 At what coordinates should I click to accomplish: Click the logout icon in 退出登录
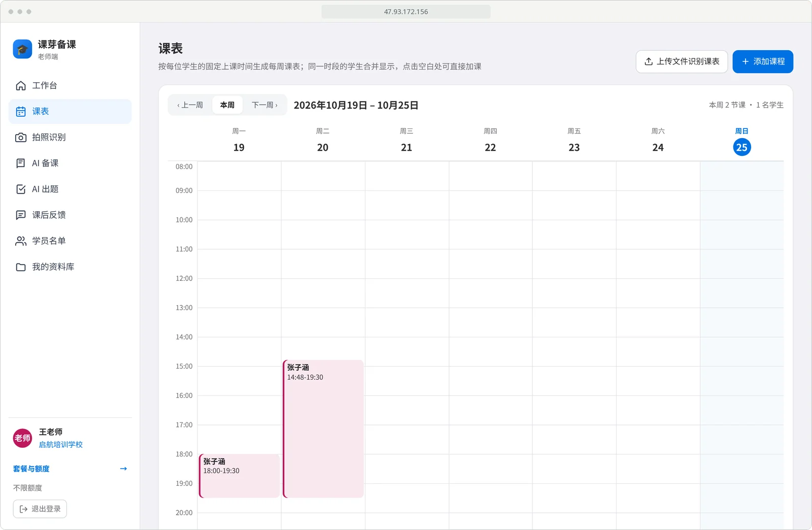tap(23, 509)
